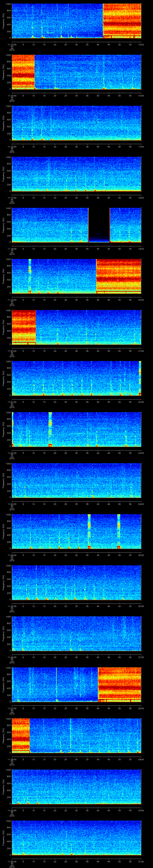153x868 pixels.
Task: Open the 11:16:00 spectrogram panel
Action: pyautogui.click(x=76, y=123)
